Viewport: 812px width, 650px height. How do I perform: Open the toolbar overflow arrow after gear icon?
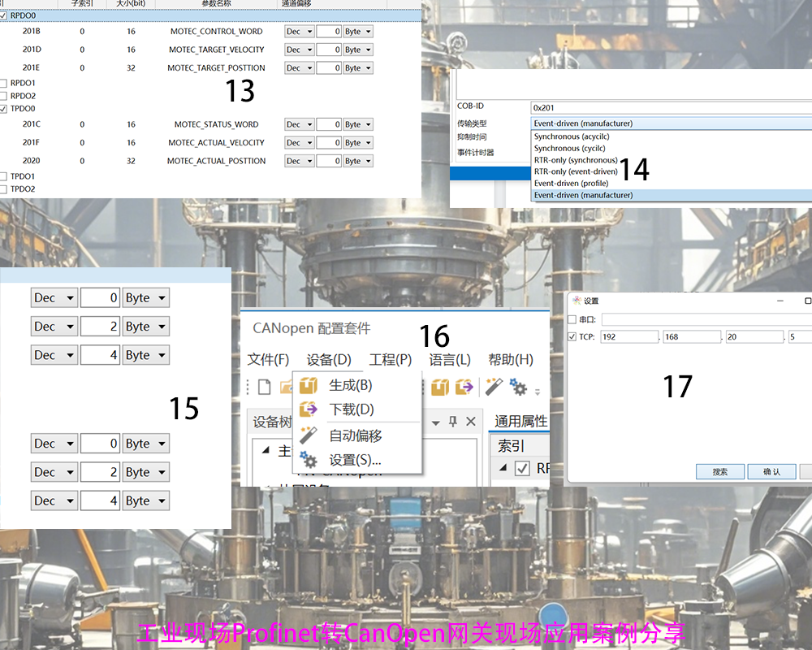538,392
